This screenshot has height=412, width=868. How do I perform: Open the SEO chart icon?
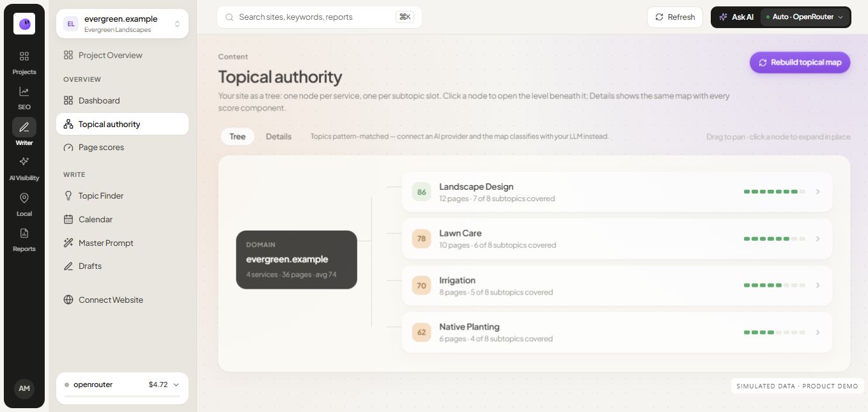click(x=24, y=91)
